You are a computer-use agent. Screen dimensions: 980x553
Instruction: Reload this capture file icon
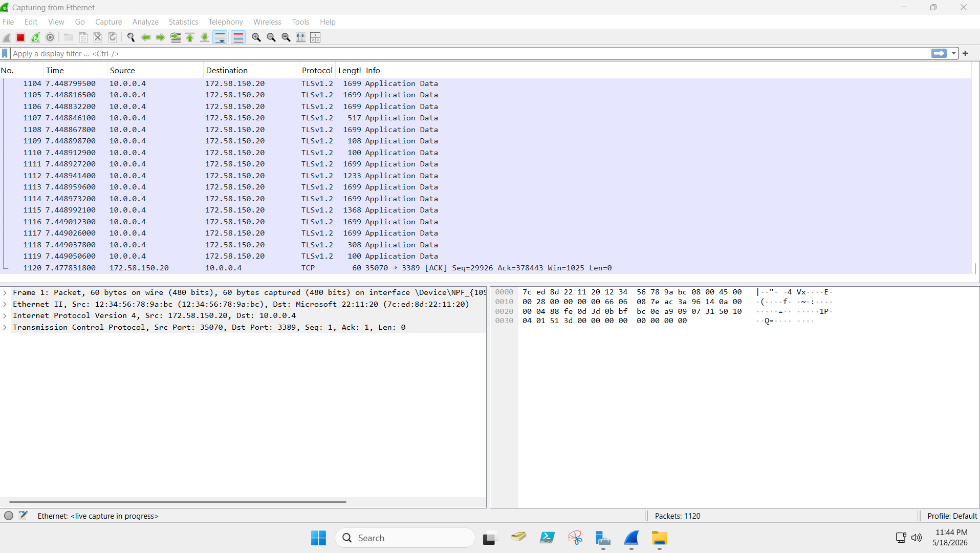113,37
